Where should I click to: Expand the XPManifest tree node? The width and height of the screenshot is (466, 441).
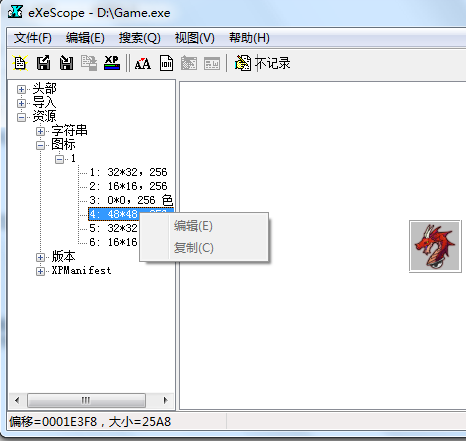point(40,271)
